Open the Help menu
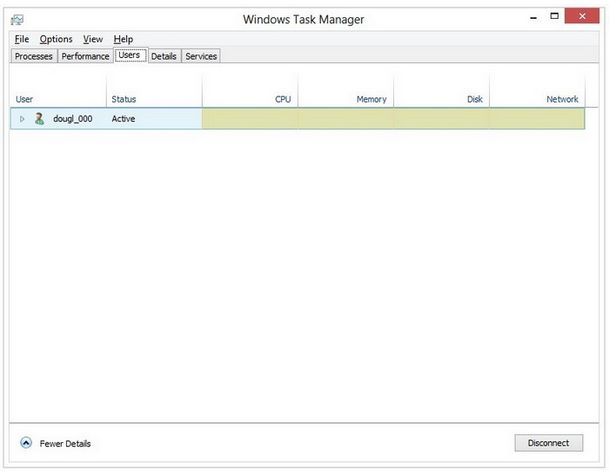The width and height of the screenshot is (616, 475). [123, 39]
